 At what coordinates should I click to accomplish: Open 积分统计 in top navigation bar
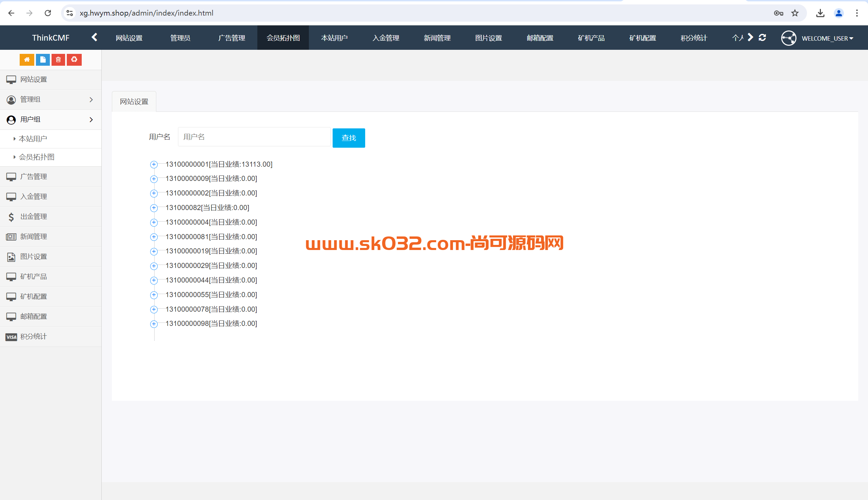point(694,38)
